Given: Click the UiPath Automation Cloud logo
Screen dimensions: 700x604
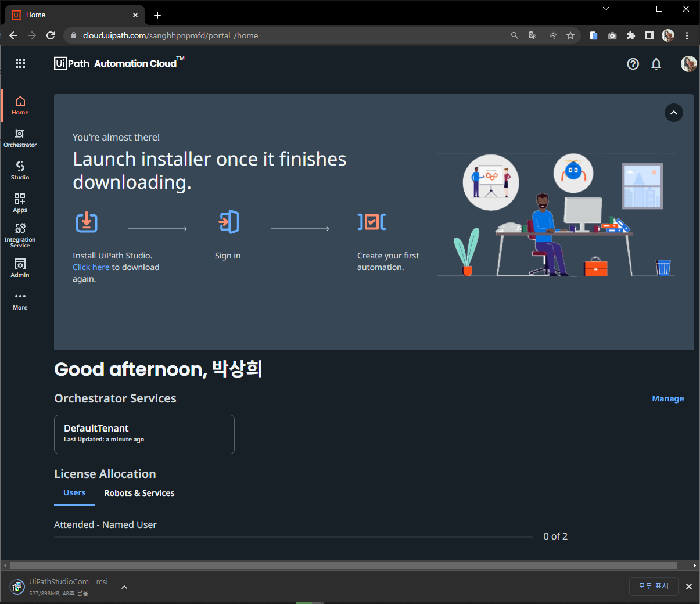Looking at the screenshot, I should click(x=119, y=63).
